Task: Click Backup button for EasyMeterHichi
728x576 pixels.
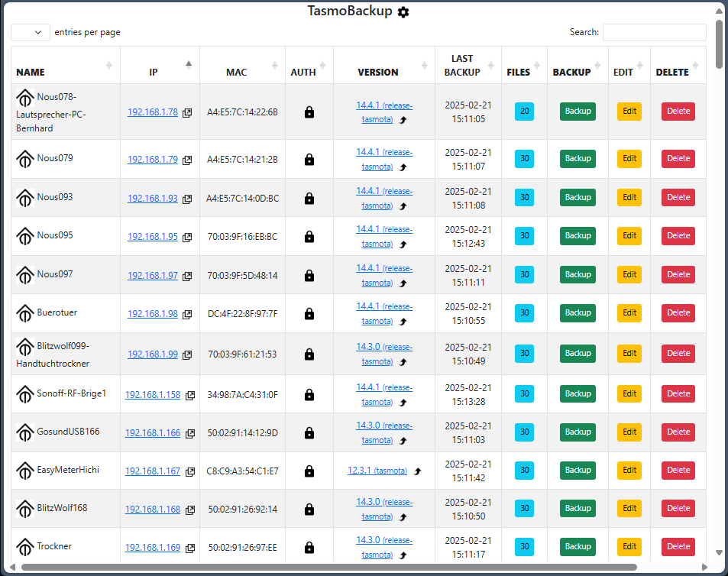Action: (x=578, y=470)
